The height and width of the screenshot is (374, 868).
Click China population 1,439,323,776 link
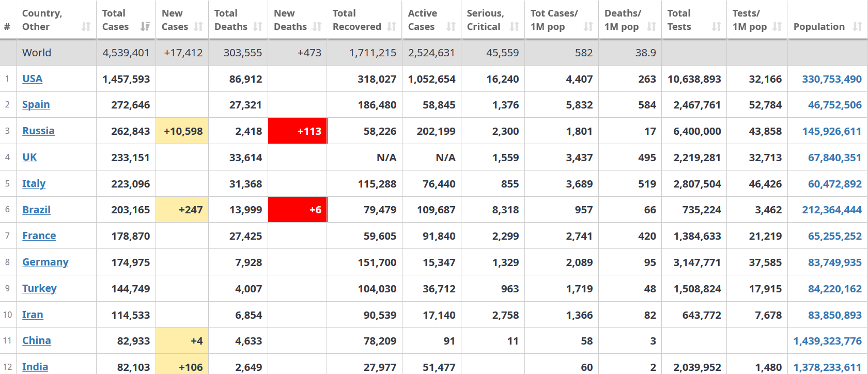828,341
